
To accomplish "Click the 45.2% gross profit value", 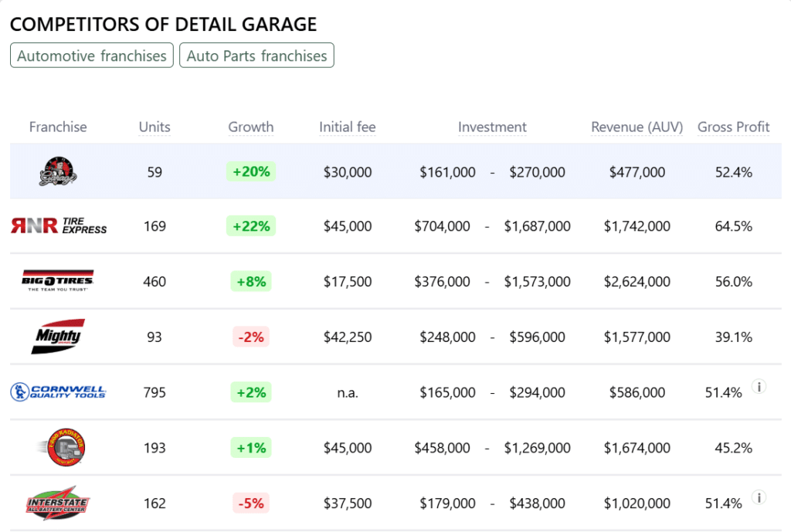I will pos(734,449).
